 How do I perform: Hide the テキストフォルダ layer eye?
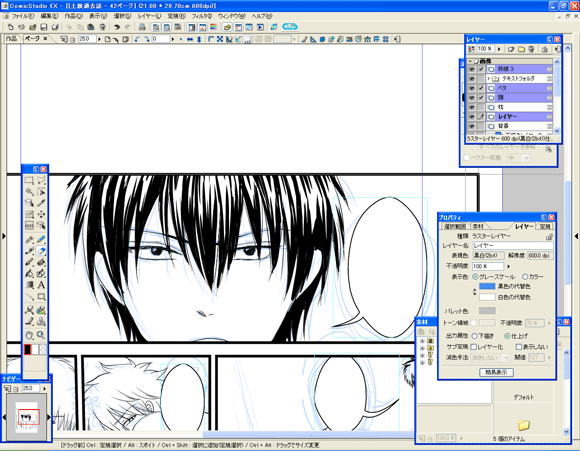pos(471,78)
